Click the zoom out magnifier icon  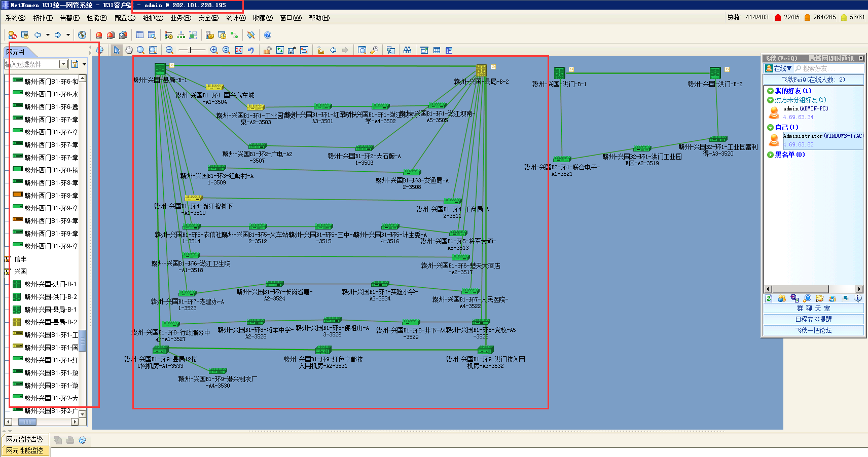[170, 50]
